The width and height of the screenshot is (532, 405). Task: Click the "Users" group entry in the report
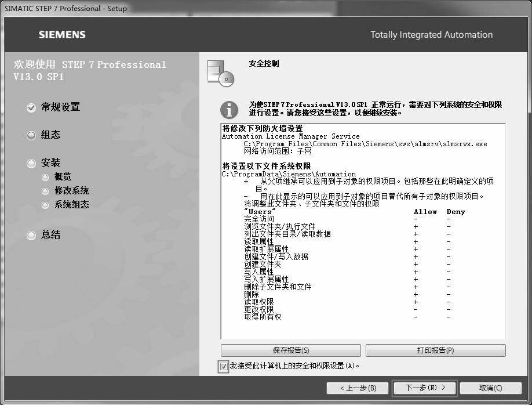coord(260,212)
